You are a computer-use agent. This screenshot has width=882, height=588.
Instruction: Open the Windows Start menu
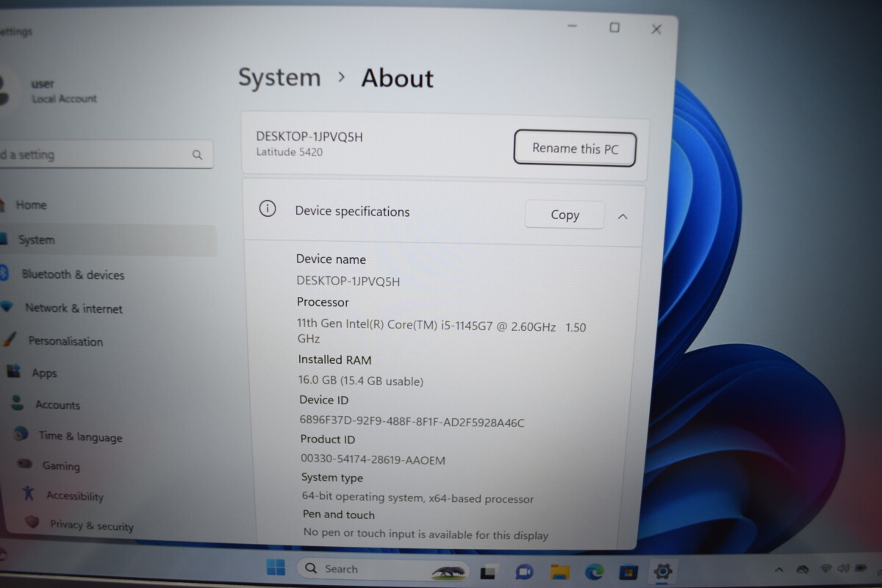(x=276, y=567)
